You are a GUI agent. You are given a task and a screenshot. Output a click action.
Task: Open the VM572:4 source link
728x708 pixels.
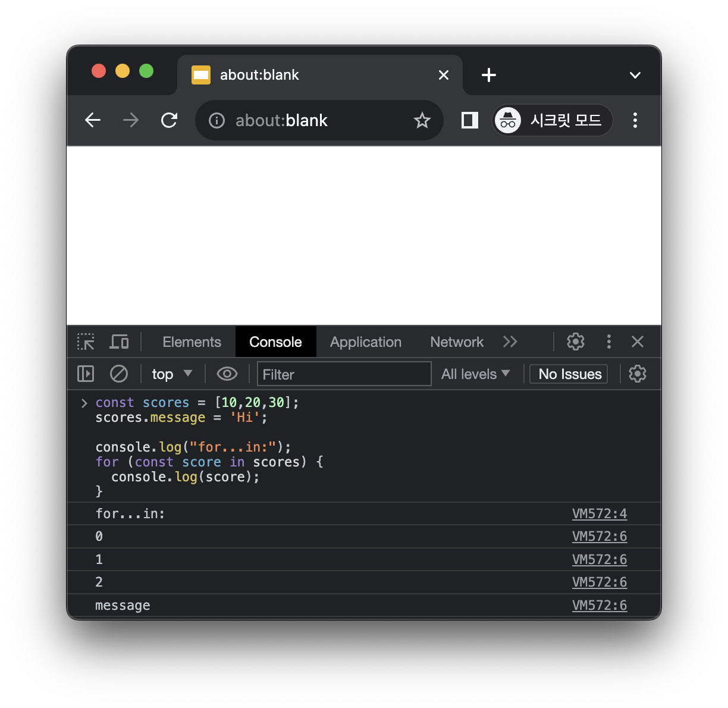600,513
